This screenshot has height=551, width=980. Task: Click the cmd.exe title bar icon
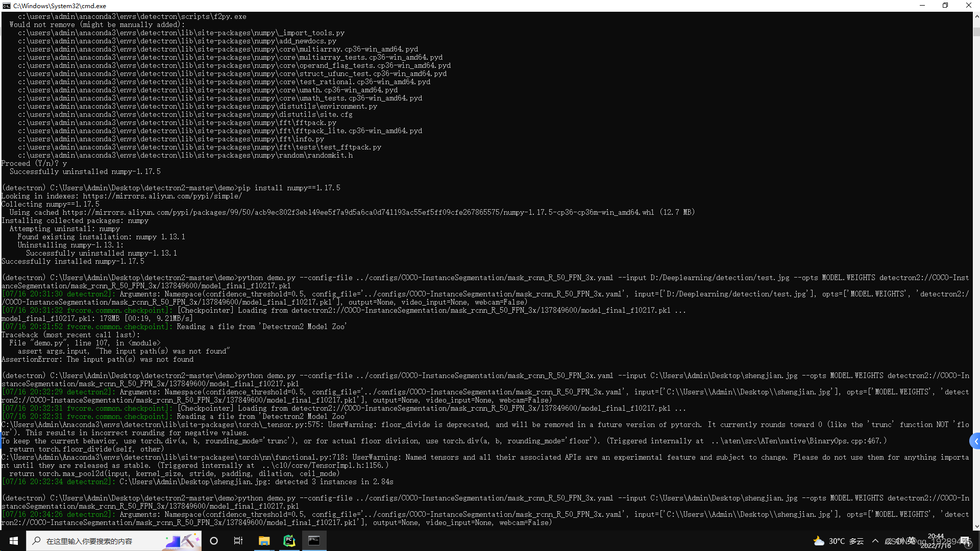(x=6, y=6)
